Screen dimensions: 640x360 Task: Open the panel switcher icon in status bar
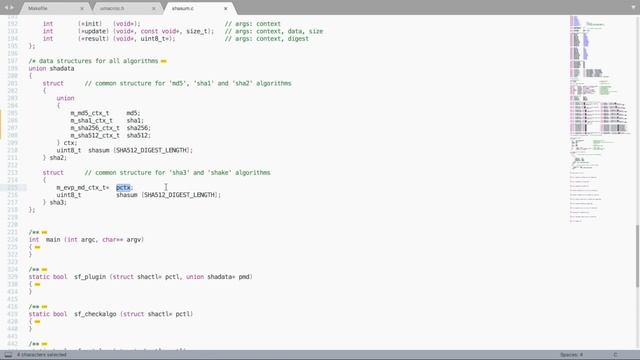point(8,355)
